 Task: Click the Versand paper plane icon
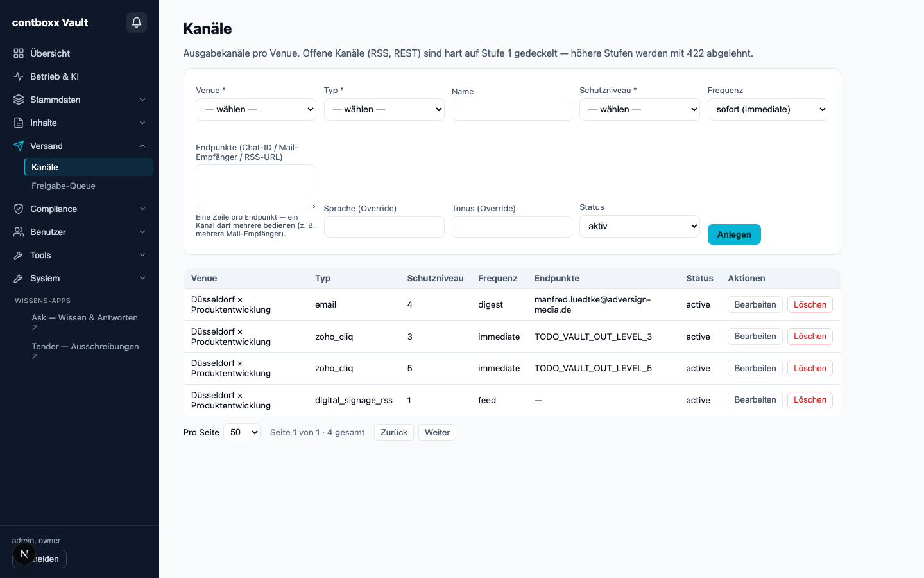click(x=19, y=146)
